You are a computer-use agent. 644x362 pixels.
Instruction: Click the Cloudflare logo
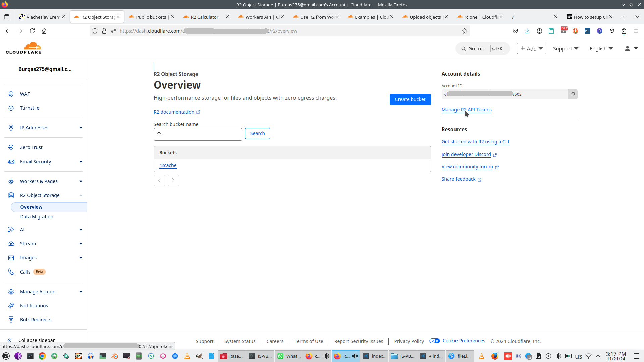[x=23, y=48]
